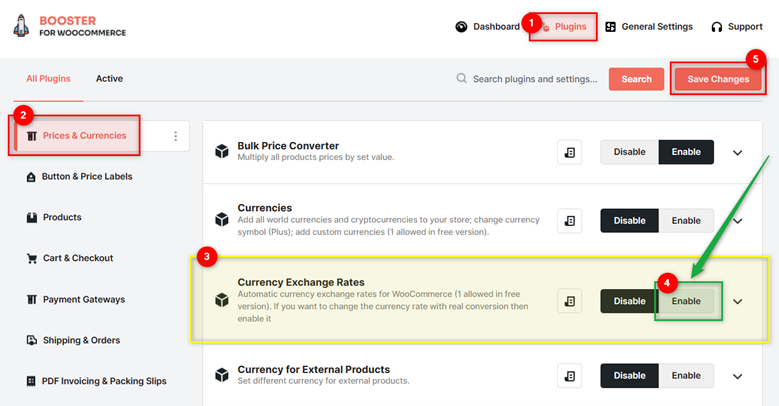Expand the Currency Exchange Rates settings chevron

tap(738, 302)
